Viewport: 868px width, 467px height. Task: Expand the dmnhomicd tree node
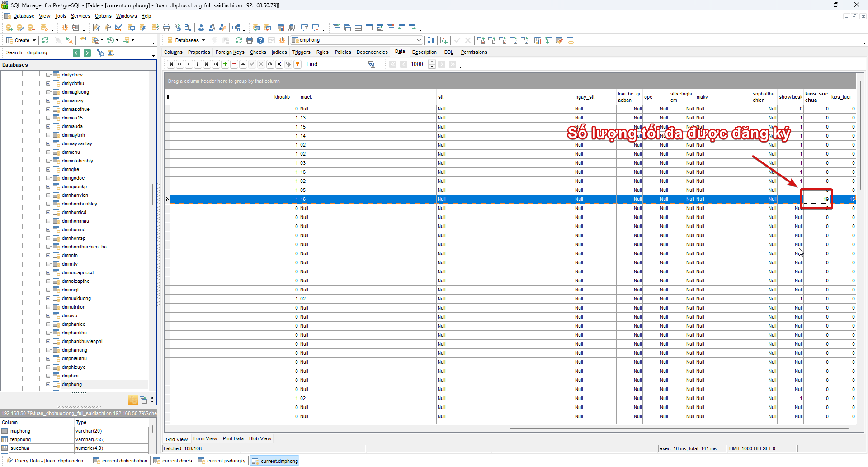tap(48, 213)
